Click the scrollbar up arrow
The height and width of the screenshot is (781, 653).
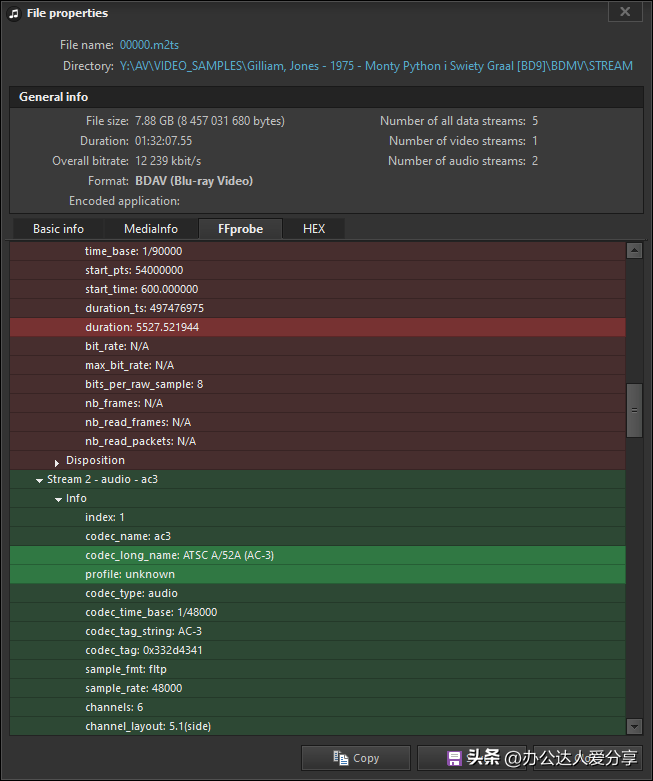coord(634,251)
